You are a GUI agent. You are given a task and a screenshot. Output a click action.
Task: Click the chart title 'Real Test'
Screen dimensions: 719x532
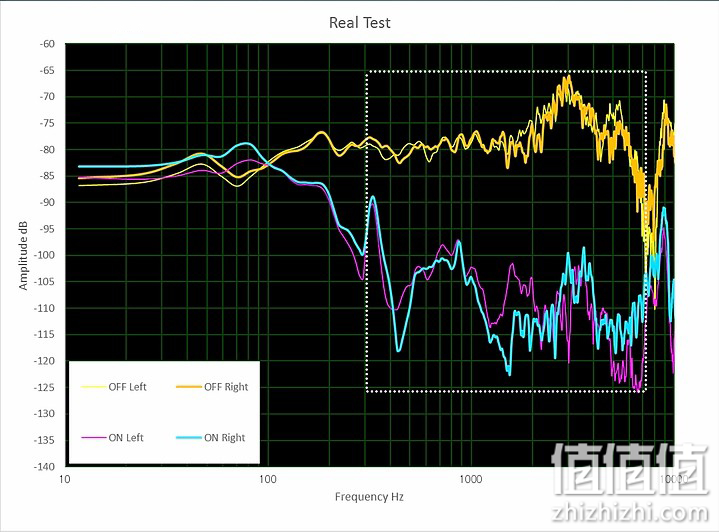pyautogui.click(x=360, y=22)
